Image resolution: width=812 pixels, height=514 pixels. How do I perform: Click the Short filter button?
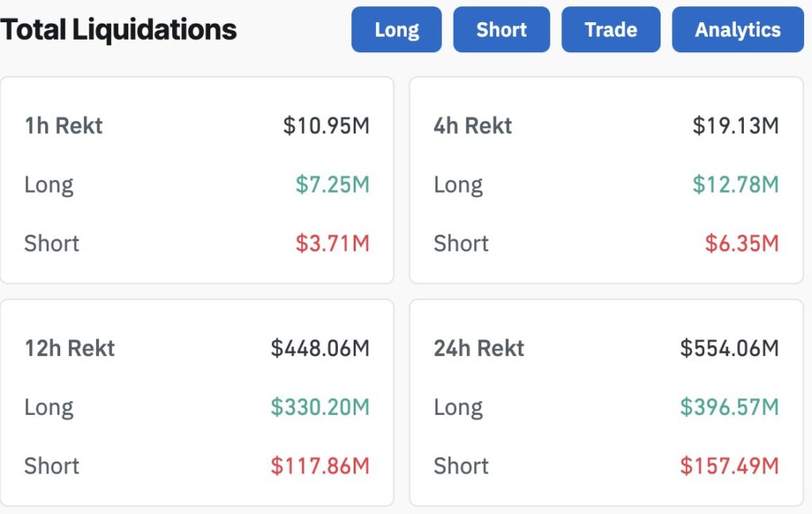pos(501,29)
